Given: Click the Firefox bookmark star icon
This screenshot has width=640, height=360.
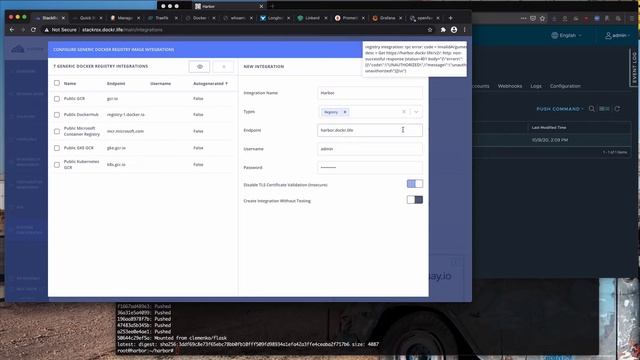Looking at the screenshot, I should point(542,18).
